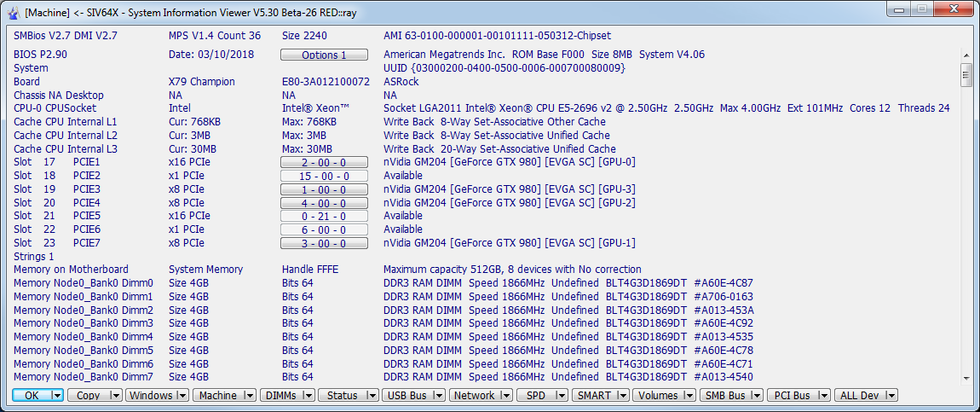Click the 'CPU-0 CPUSocket' label
This screenshot has height=412, width=980.
click(55, 108)
